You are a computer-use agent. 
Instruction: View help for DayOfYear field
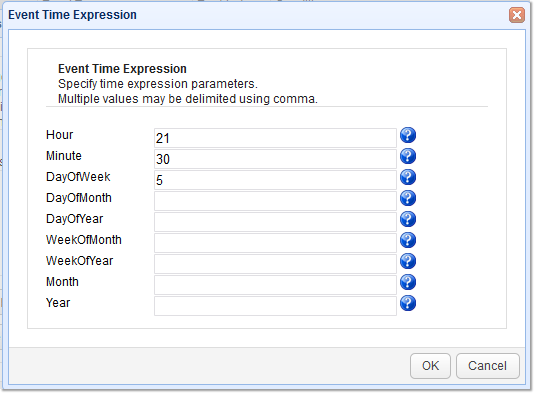(408, 219)
